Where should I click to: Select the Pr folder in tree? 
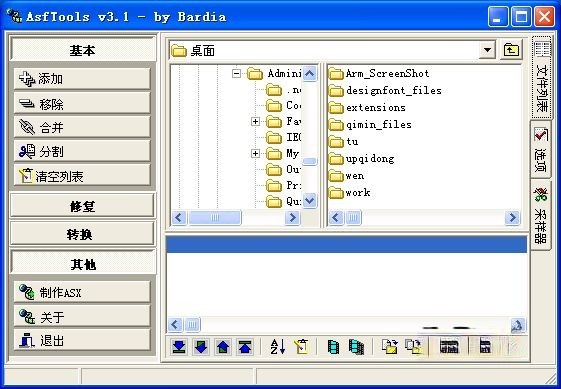click(x=284, y=185)
